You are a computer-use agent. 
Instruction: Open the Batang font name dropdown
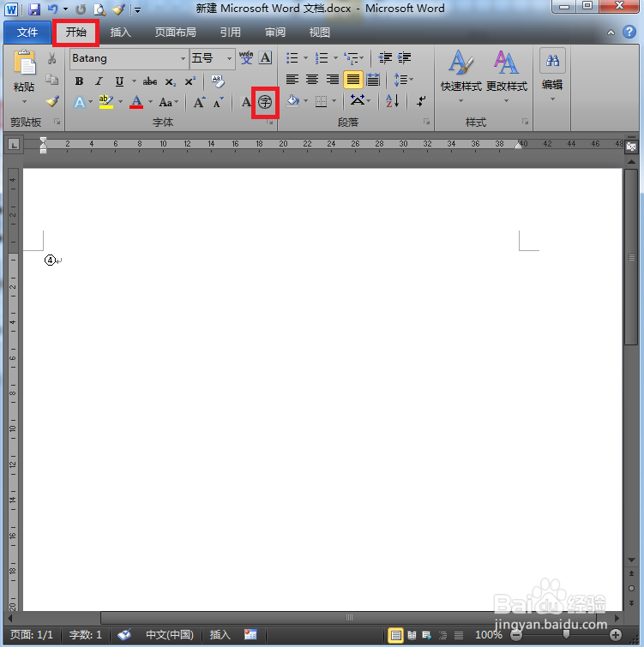(183, 58)
